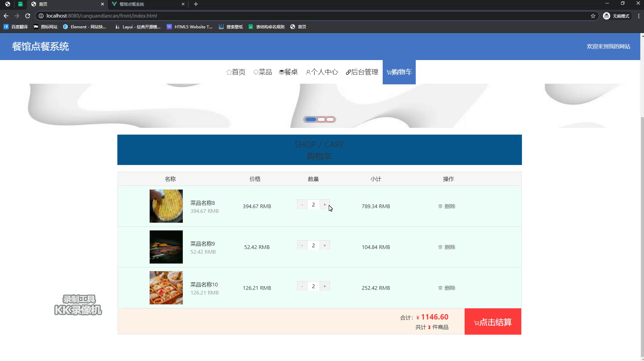Click the 104.84 RMB subtotal

coord(376,247)
